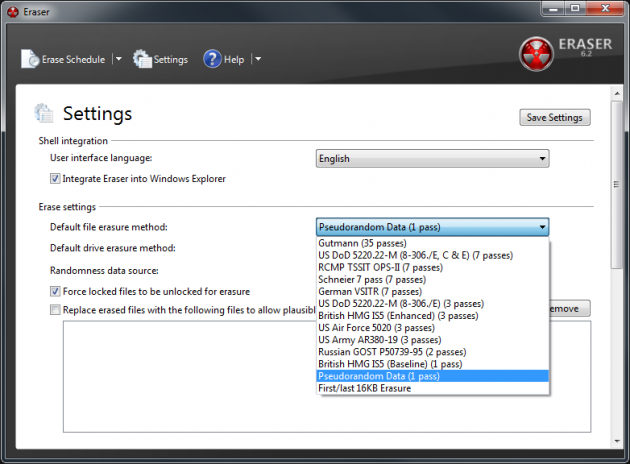630x464 pixels.
Task: Collapse the Default file erasure method dropdown
Action: coord(432,227)
